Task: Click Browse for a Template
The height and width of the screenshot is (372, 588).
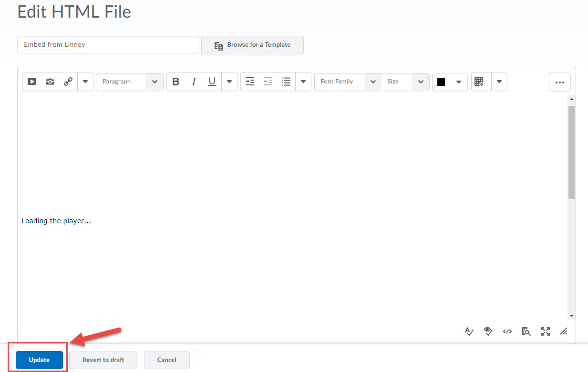Action: coord(252,45)
